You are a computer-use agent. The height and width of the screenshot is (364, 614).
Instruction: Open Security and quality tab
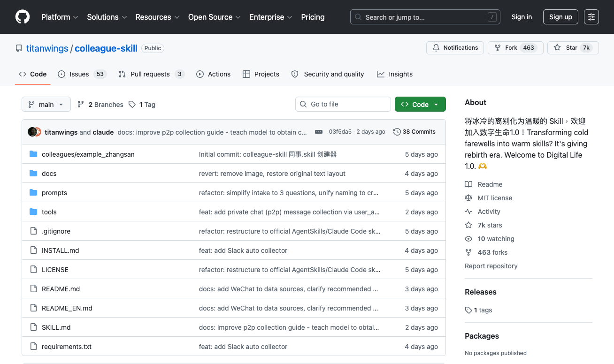[x=327, y=74]
